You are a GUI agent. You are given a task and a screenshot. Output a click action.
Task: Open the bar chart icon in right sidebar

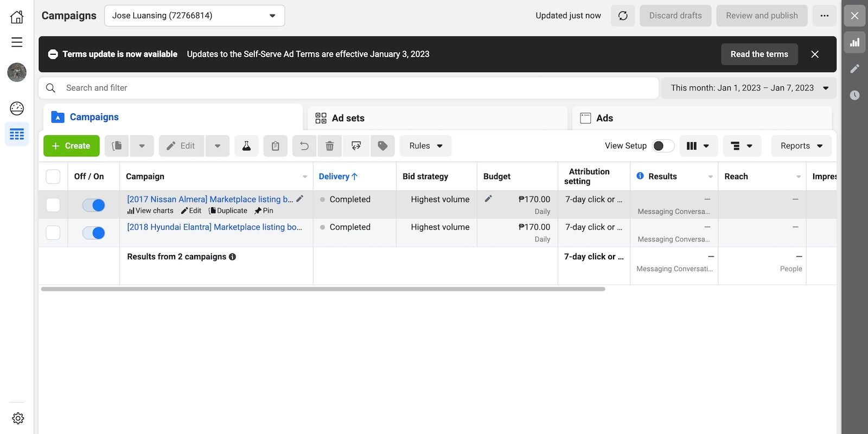click(854, 42)
